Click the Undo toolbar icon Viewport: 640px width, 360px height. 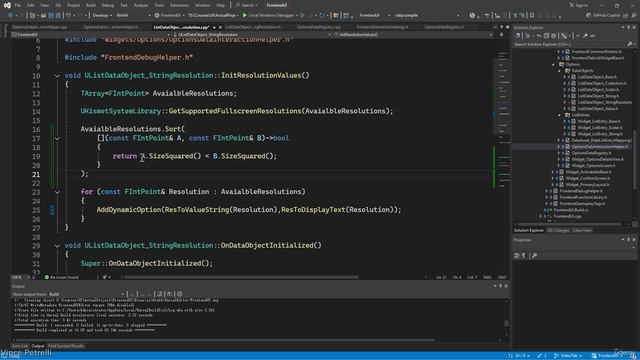tap(69, 16)
